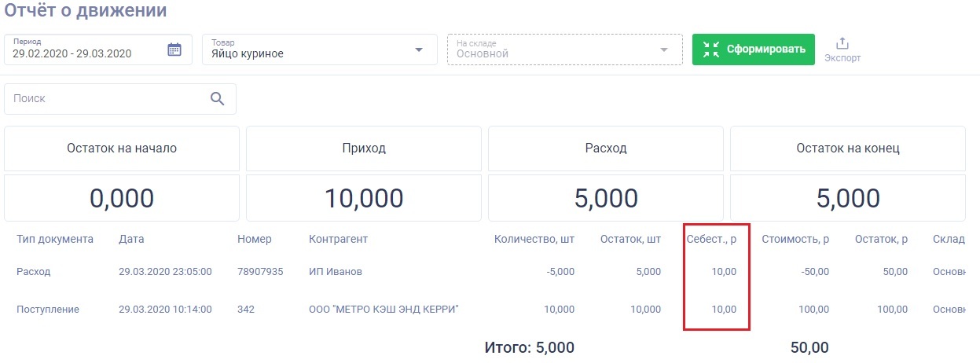Click the Стоимость, р column header
Screen dimensions: 980x363
pyautogui.click(x=795, y=239)
